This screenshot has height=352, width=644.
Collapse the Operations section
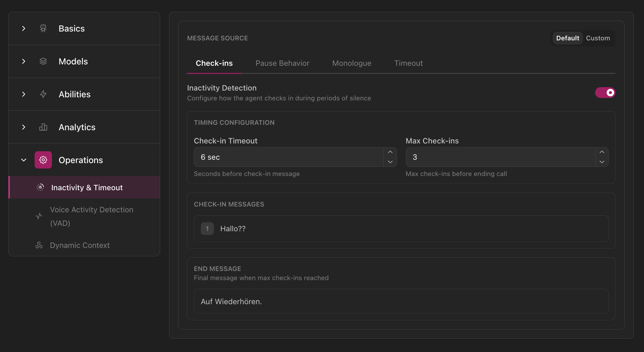[23, 160]
